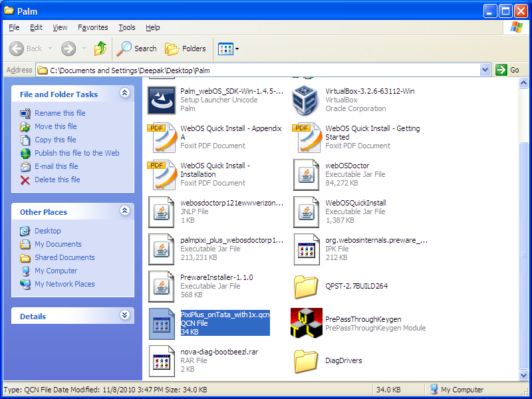The image size is (532, 399).
Task: Click the PixiPlus_onTata_with1x.qcn file icon
Action: coord(162,324)
